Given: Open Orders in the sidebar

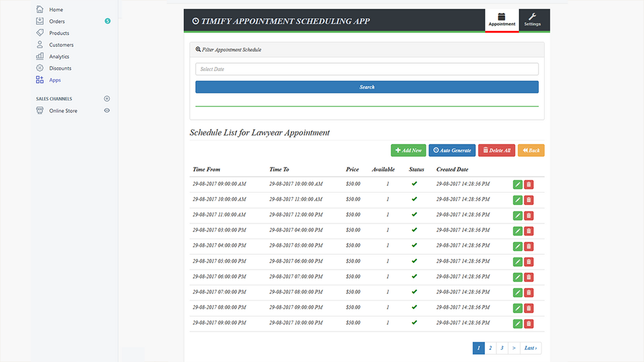Looking at the screenshot, I should tap(57, 21).
